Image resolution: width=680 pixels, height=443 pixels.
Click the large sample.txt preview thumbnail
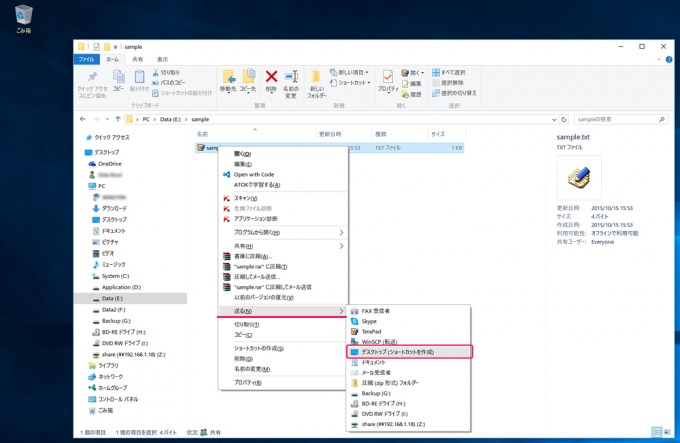click(x=579, y=177)
